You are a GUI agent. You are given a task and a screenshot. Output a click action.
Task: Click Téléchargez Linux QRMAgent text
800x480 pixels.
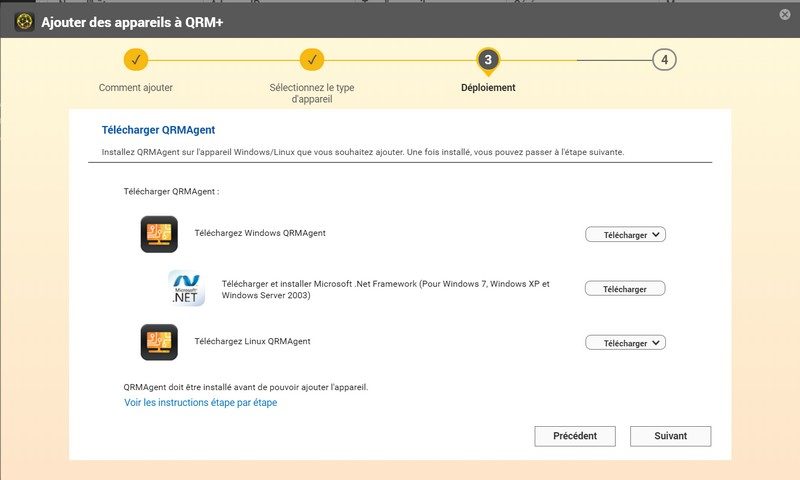pos(252,341)
